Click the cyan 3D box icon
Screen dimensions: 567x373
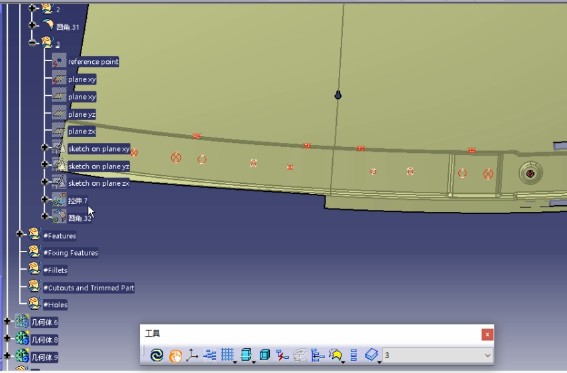click(x=265, y=355)
